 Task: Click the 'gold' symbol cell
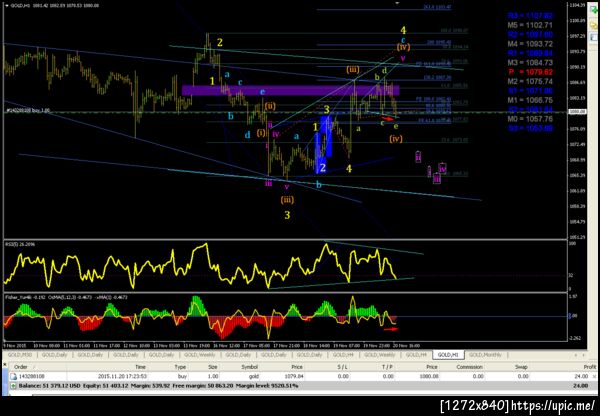coord(254,376)
